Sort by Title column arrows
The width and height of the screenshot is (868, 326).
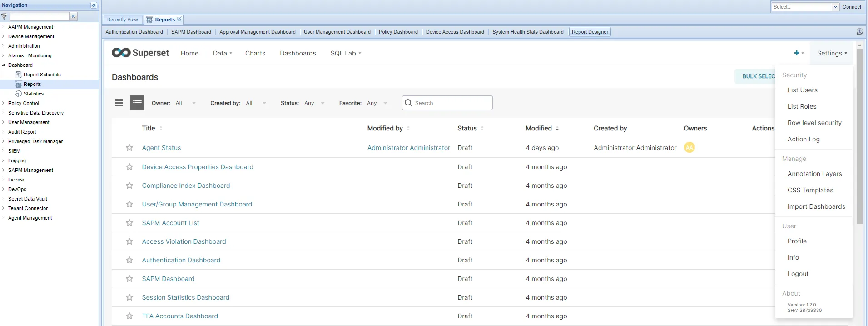click(x=161, y=129)
